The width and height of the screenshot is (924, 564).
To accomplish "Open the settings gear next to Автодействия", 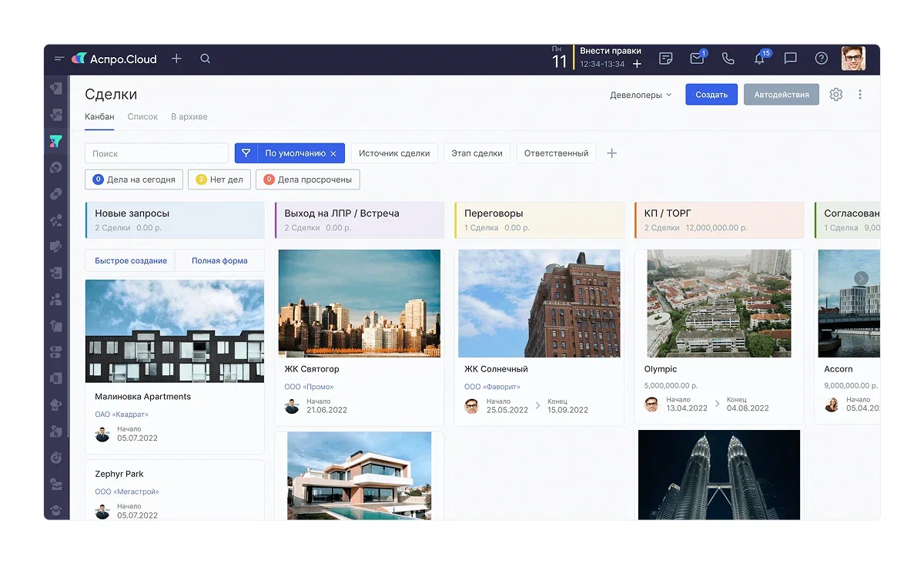I will [836, 95].
